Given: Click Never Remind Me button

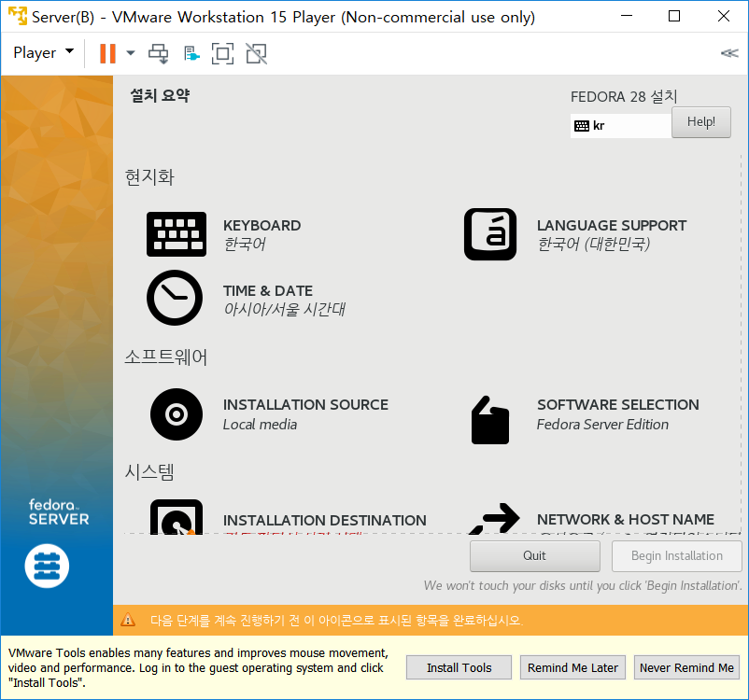Looking at the screenshot, I should [686, 667].
